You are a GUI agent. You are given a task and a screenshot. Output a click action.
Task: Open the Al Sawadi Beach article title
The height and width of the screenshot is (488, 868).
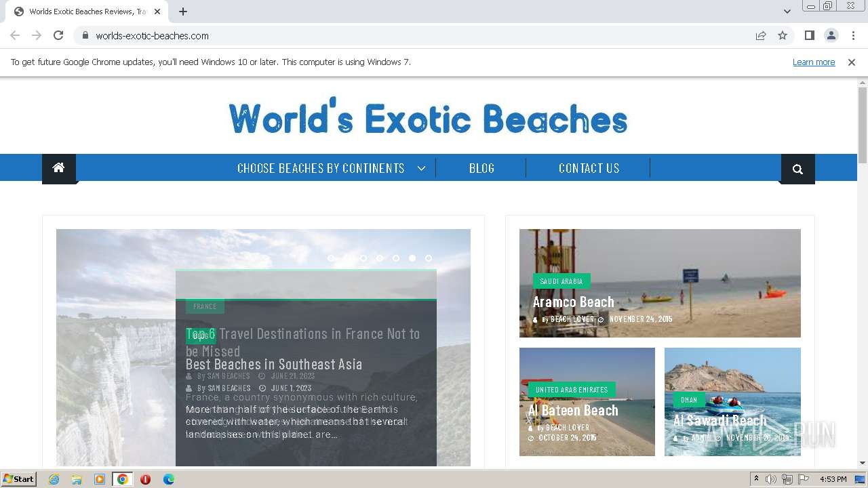click(719, 420)
